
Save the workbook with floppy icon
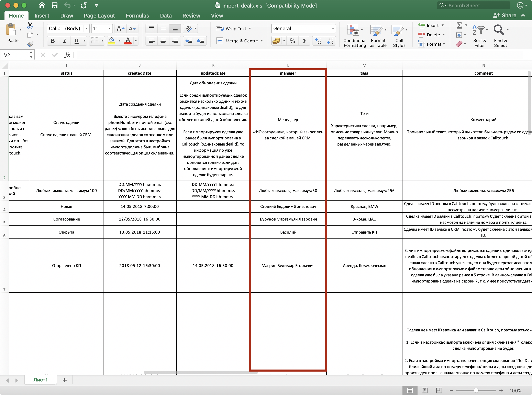(54, 5)
